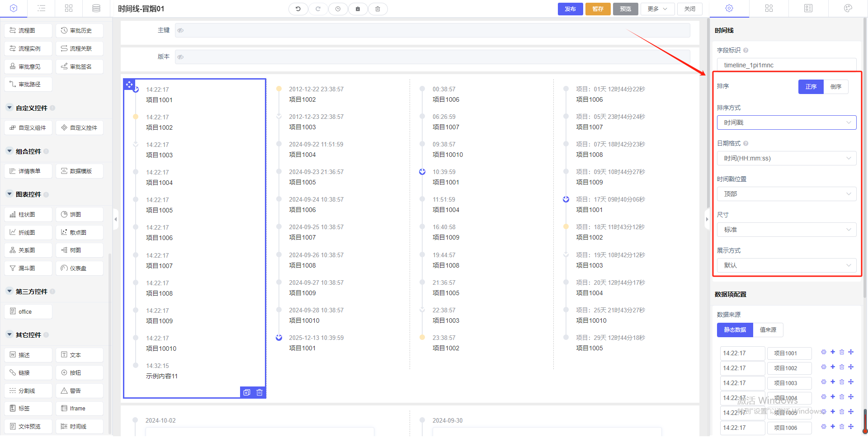Image resolution: width=868 pixels, height=438 pixels.
Task: Click the 发布 button
Action: coord(570,9)
